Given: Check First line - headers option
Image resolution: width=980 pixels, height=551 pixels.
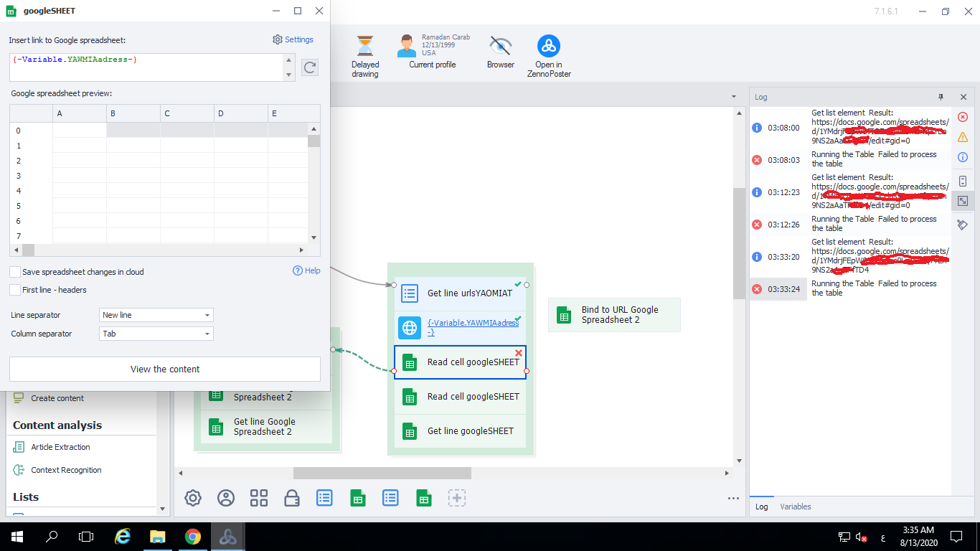Looking at the screenshot, I should (x=15, y=290).
